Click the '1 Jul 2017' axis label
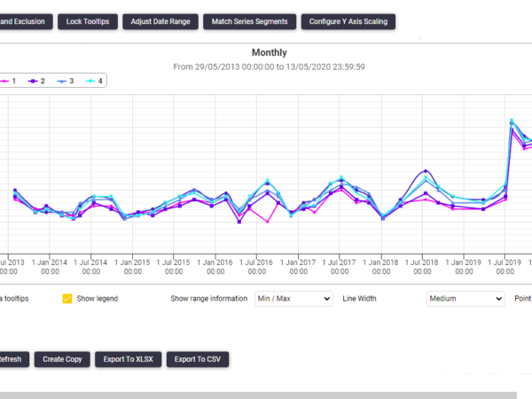The width and height of the screenshot is (532, 399). point(340,267)
